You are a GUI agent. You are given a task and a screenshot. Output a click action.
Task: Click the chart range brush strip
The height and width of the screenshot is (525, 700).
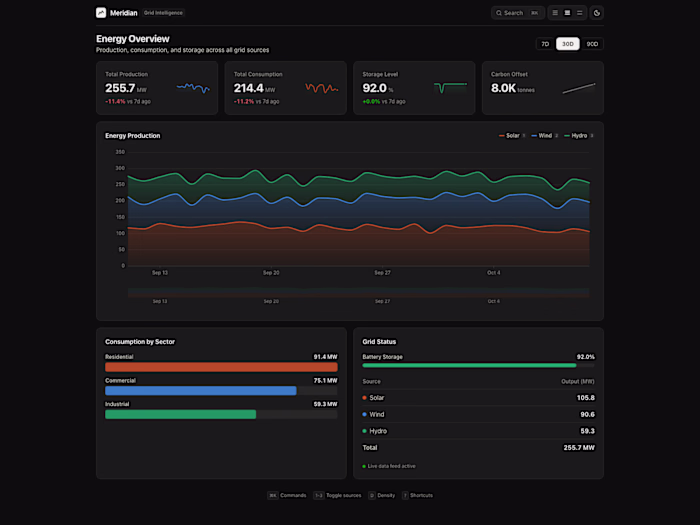coord(358,292)
